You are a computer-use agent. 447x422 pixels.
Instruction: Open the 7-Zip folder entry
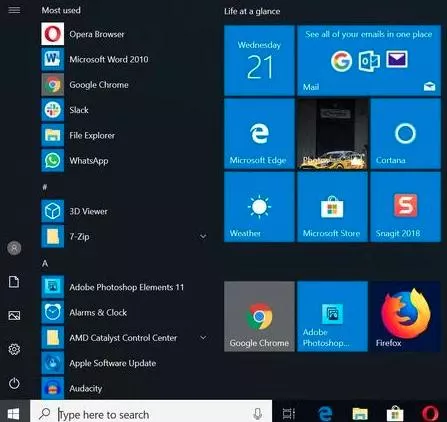pyautogui.click(x=124, y=237)
